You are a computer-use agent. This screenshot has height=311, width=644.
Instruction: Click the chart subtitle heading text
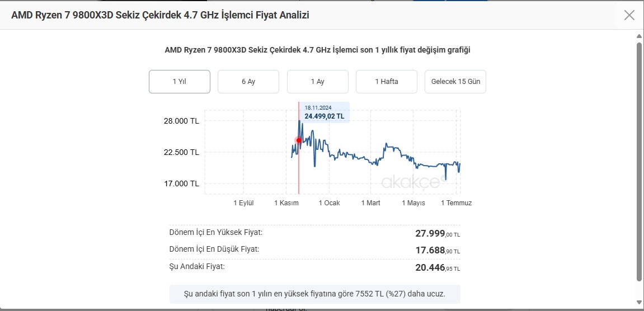(317, 50)
